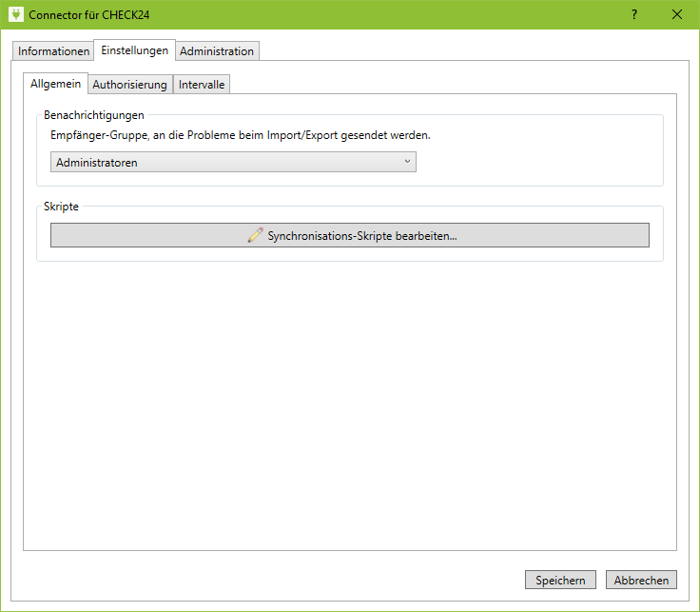Click the Connector für CHECK24 title text
The width and height of the screenshot is (700, 612).
89,15
